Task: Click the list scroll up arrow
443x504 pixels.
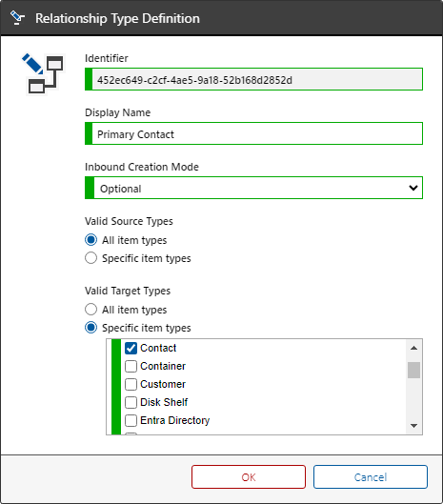Action: coord(414,348)
